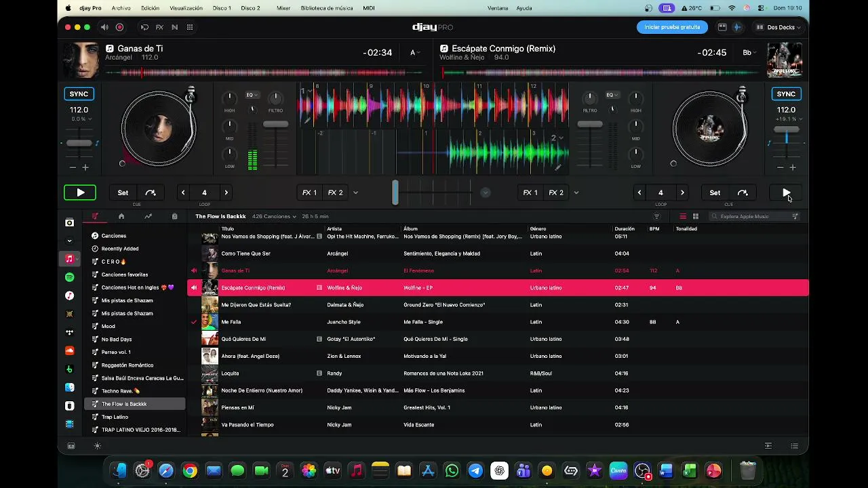Open the Mixer menu
This screenshot has height=488, width=868.
tap(284, 8)
